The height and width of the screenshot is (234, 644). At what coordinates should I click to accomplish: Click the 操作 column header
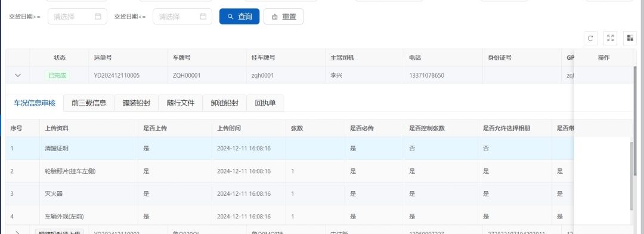point(603,58)
